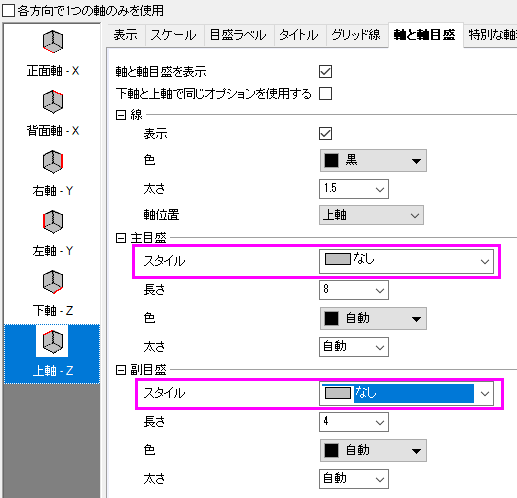
Task: Enable 下軸と上軸で同じオプションを使用する checkbox
Action: (325, 93)
